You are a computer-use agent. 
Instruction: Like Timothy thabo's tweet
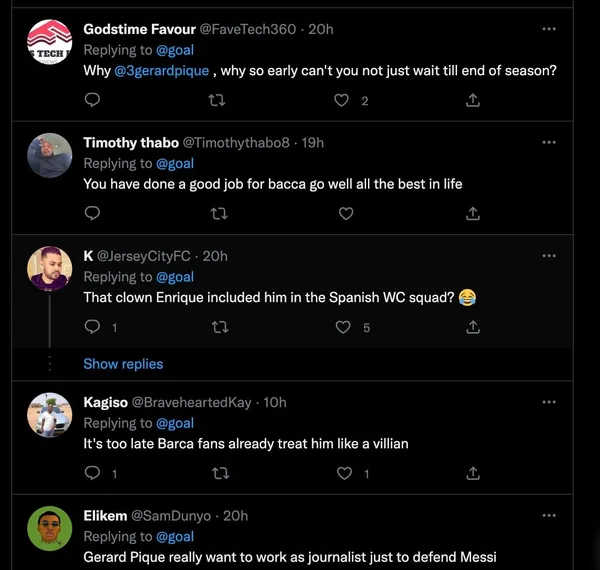coord(345,213)
